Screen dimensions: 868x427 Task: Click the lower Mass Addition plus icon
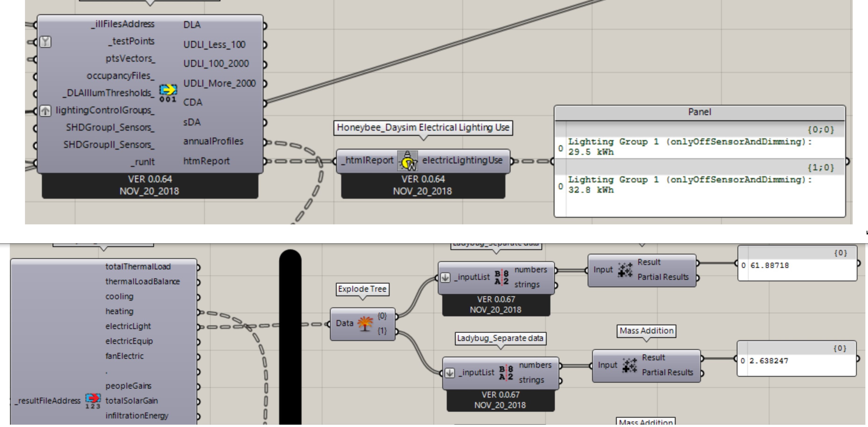pos(629,365)
